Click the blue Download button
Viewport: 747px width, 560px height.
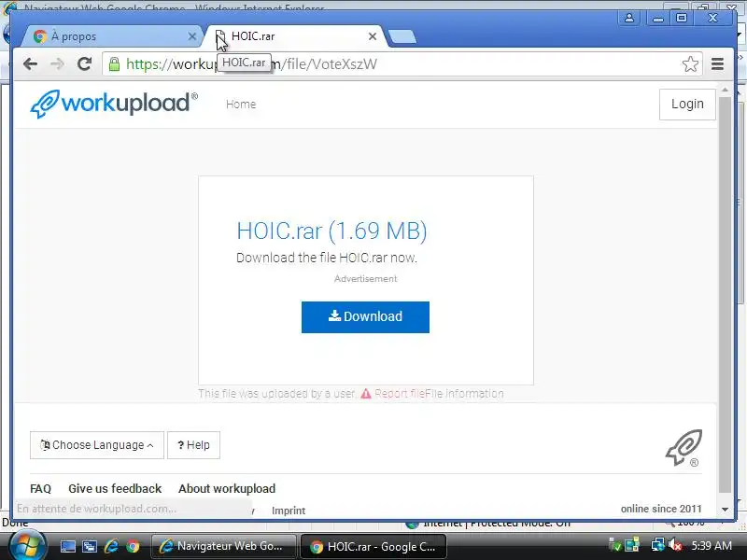pos(365,317)
